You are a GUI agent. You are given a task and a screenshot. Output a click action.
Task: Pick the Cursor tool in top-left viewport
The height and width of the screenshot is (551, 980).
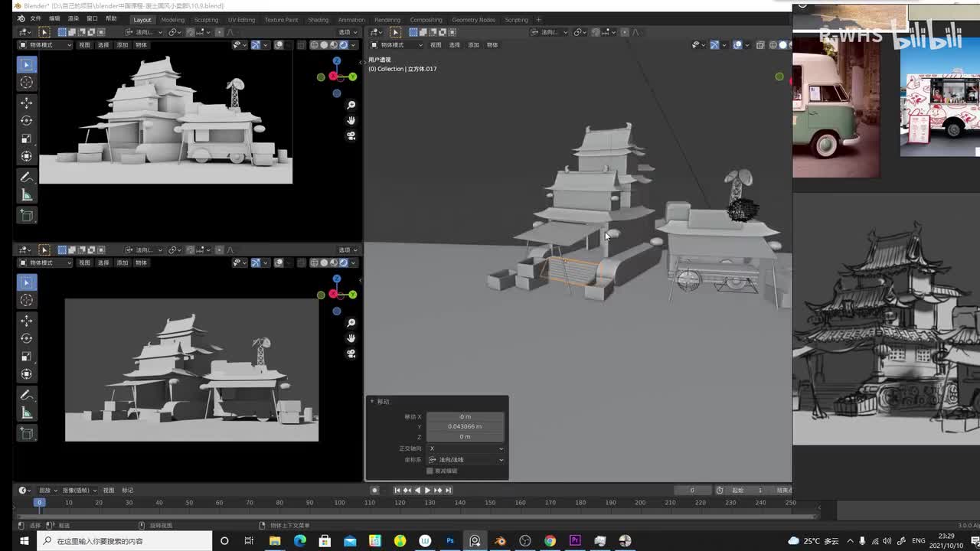pos(26,82)
